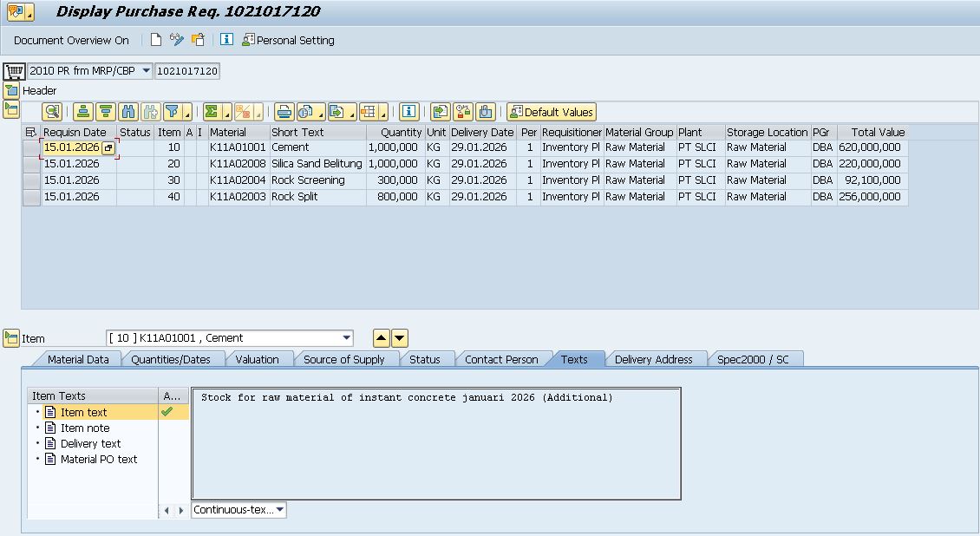Select row for item 40 Rock Split

point(31,197)
